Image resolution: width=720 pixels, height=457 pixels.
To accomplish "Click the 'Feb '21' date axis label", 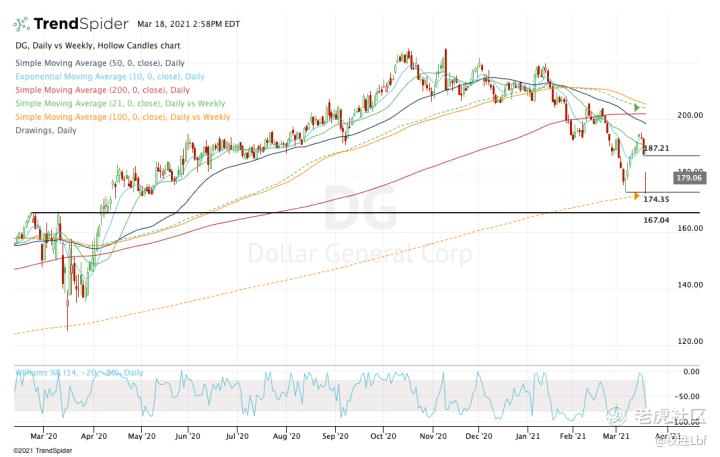I will (573, 435).
